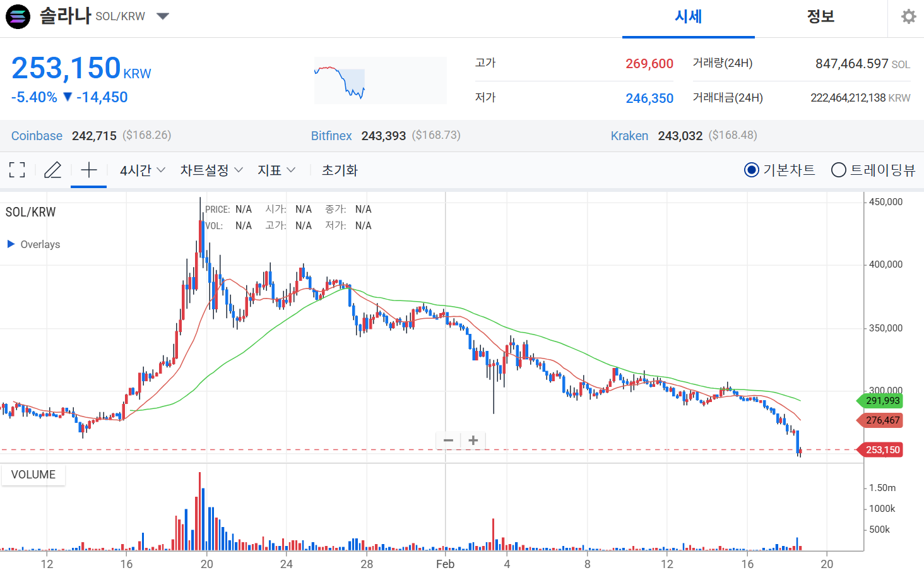This screenshot has height=575, width=924.
Task: Open the SOL/KRW market selector dropdown
Action: tap(163, 16)
